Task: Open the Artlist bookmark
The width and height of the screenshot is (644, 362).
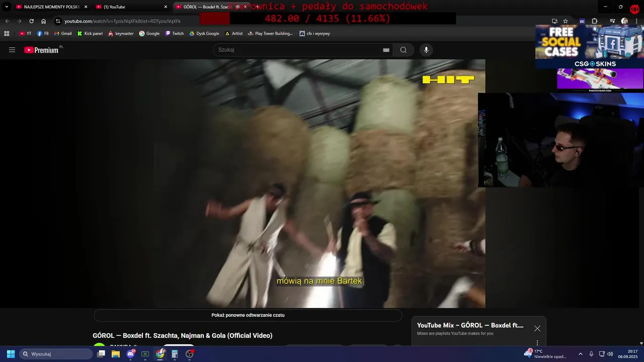Action: 234,34
